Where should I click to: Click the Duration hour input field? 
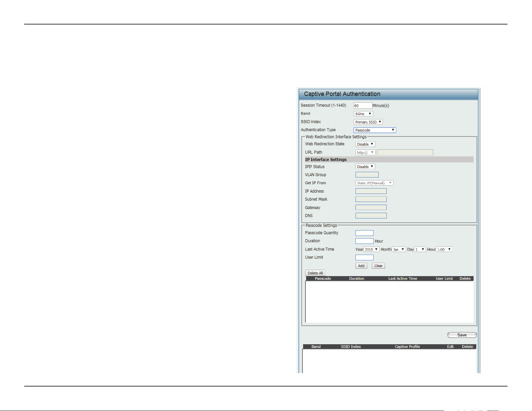coord(365,241)
